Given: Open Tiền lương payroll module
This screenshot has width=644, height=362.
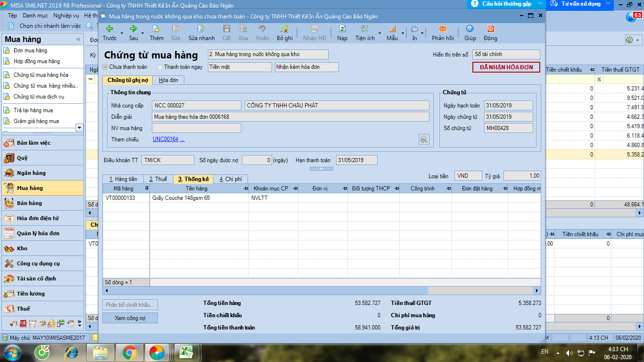Looking at the screenshot, I should tap(43, 294).
